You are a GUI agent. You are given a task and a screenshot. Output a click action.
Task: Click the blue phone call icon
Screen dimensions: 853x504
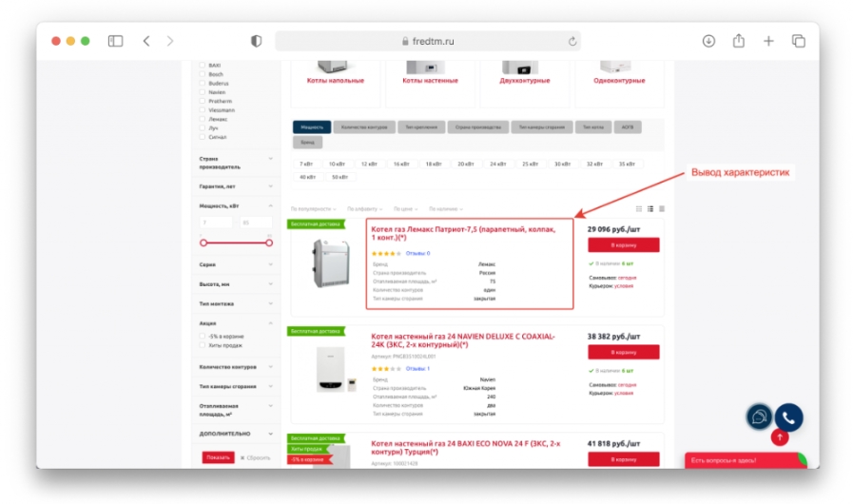click(x=788, y=417)
